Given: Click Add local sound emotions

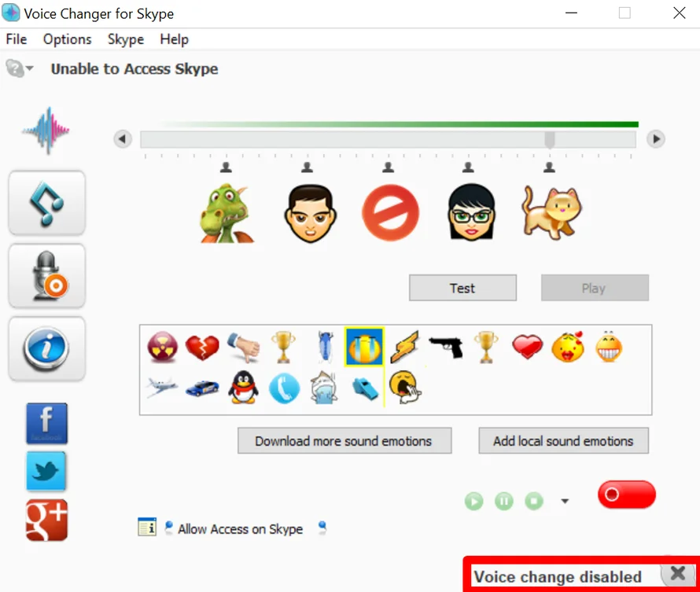Looking at the screenshot, I should (x=563, y=441).
